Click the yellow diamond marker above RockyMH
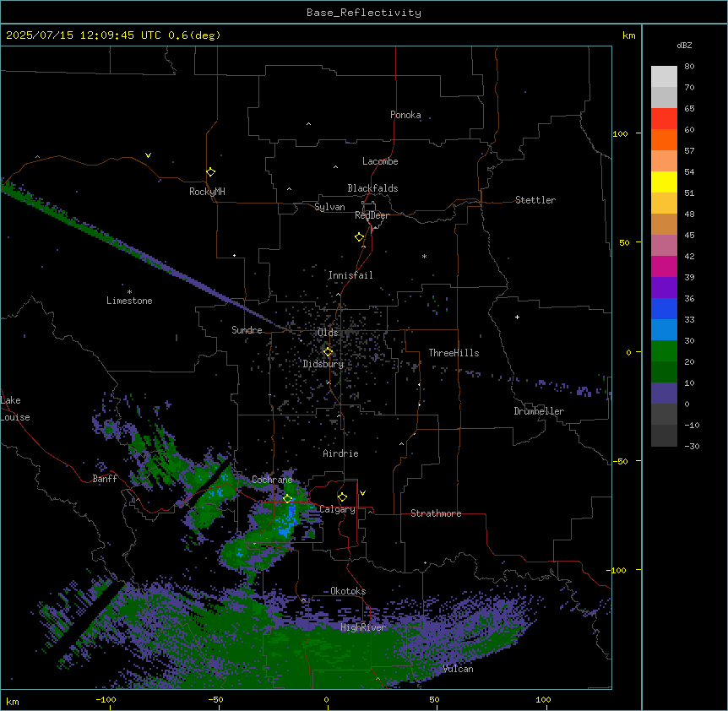728x711 pixels. point(211,172)
